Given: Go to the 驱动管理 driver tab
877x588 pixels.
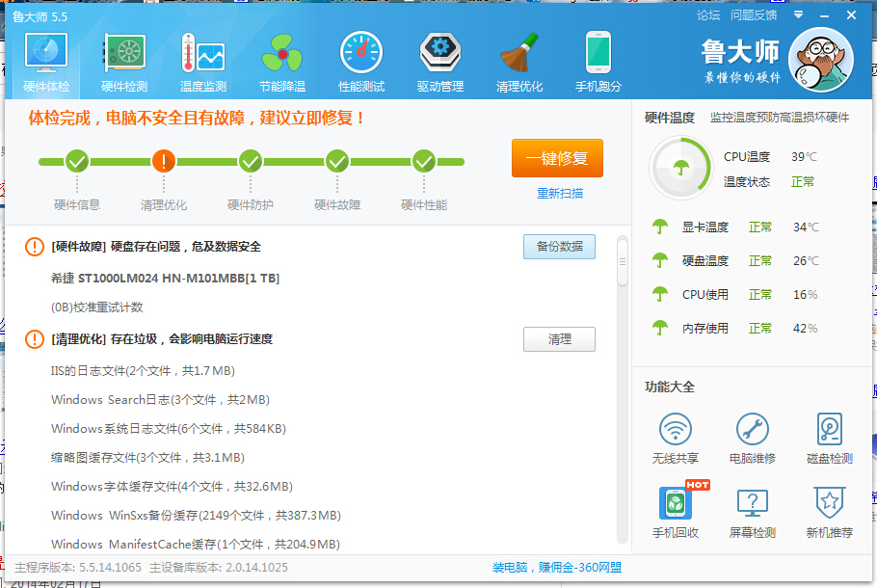Looking at the screenshot, I should (x=440, y=63).
